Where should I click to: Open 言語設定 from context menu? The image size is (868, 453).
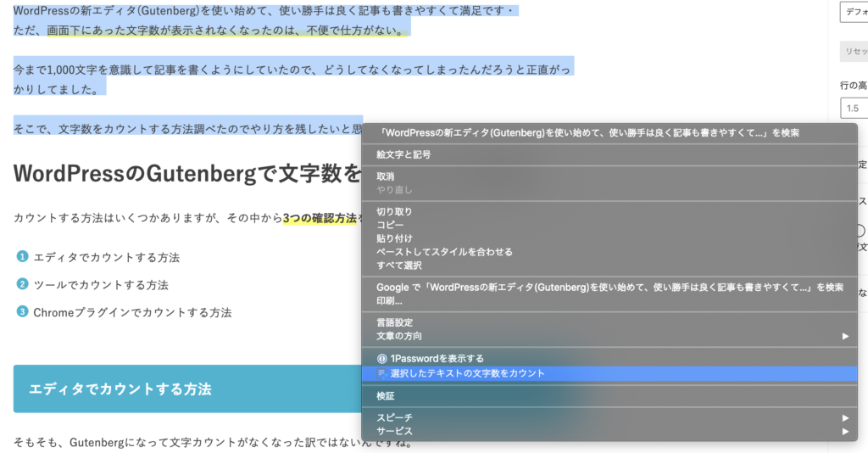[609, 323]
